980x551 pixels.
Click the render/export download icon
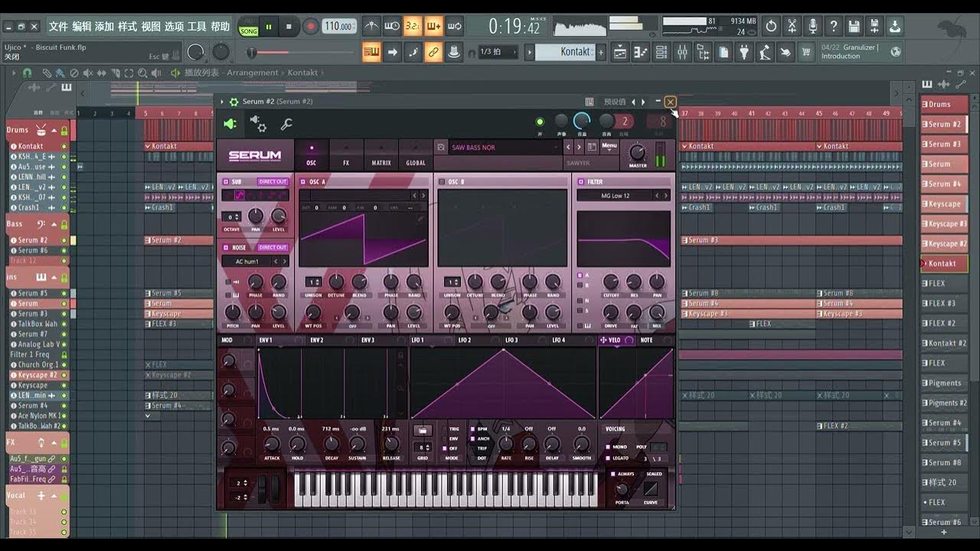coord(894,26)
